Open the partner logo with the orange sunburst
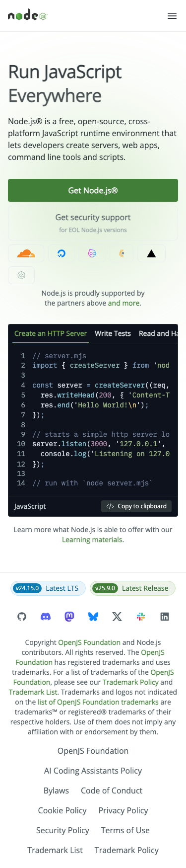The height and width of the screenshot is (868, 186). [122, 253]
